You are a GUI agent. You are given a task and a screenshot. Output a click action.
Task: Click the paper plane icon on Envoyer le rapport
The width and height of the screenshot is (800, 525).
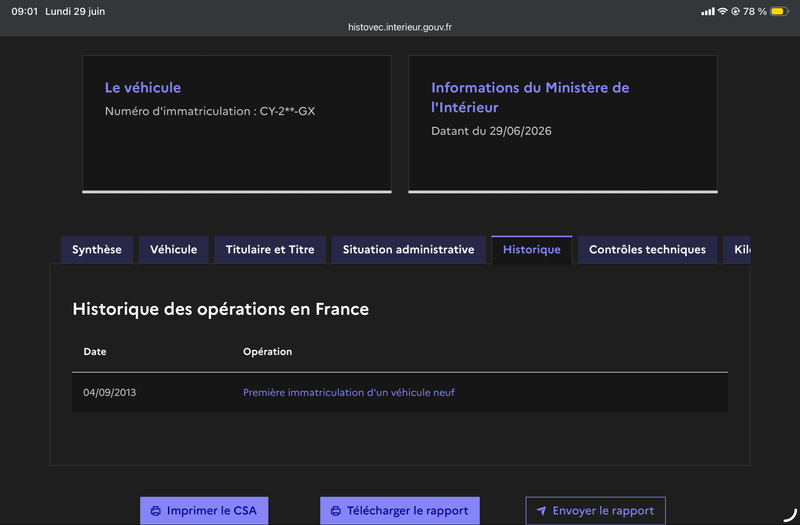[541, 510]
